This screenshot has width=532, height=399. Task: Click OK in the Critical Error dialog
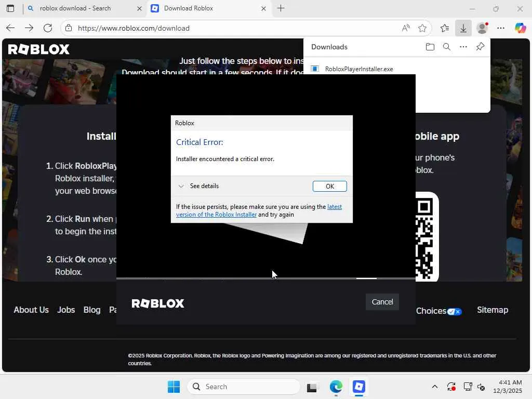click(329, 187)
